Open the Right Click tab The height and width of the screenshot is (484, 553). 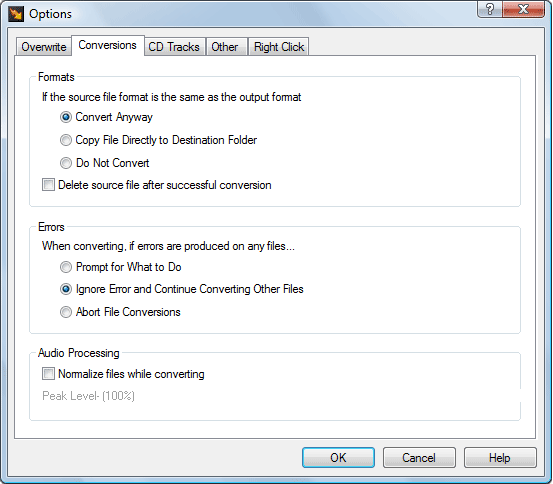pyautogui.click(x=279, y=47)
